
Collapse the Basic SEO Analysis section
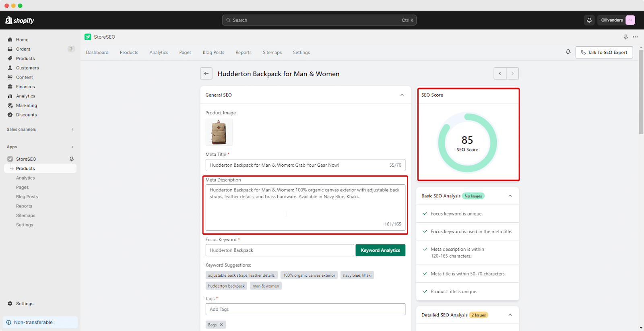[x=510, y=196]
